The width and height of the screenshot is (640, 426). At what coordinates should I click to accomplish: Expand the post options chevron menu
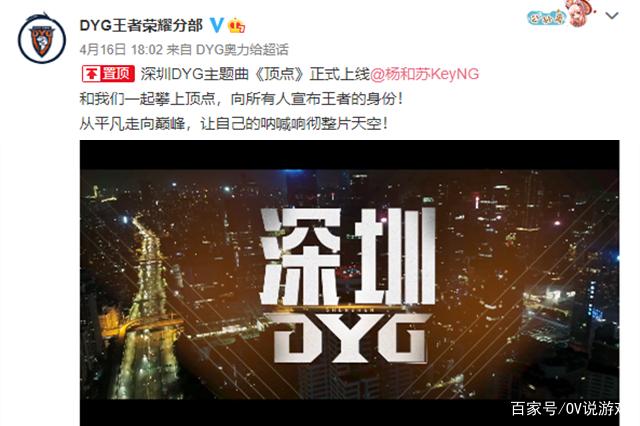coord(612,16)
